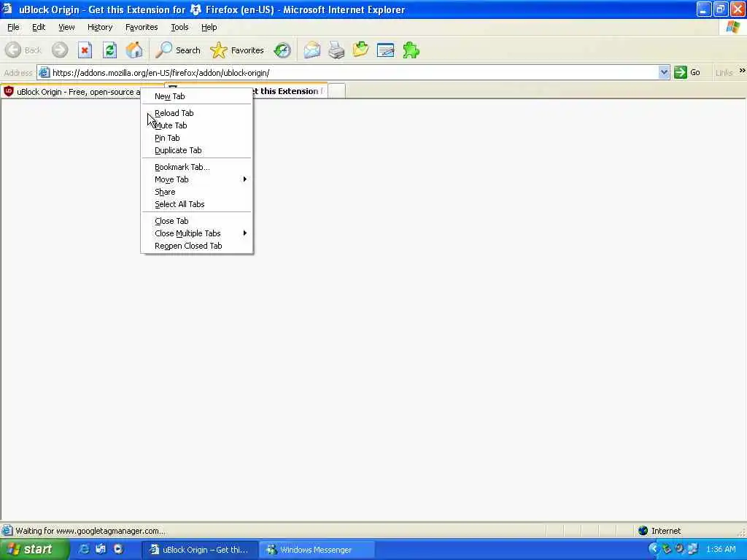Open the Edit page toolbar icon
The width and height of the screenshot is (747, 560).
pyautogui.click(x=385, y=50)
